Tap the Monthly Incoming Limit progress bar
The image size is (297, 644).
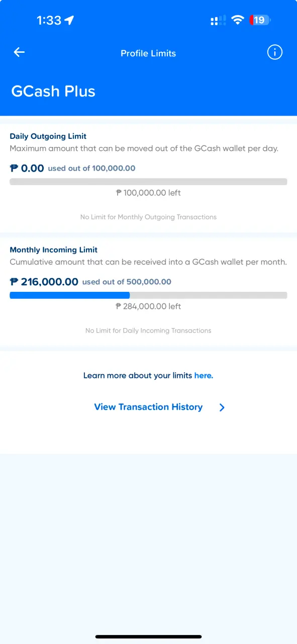click(x=148, y=295)
